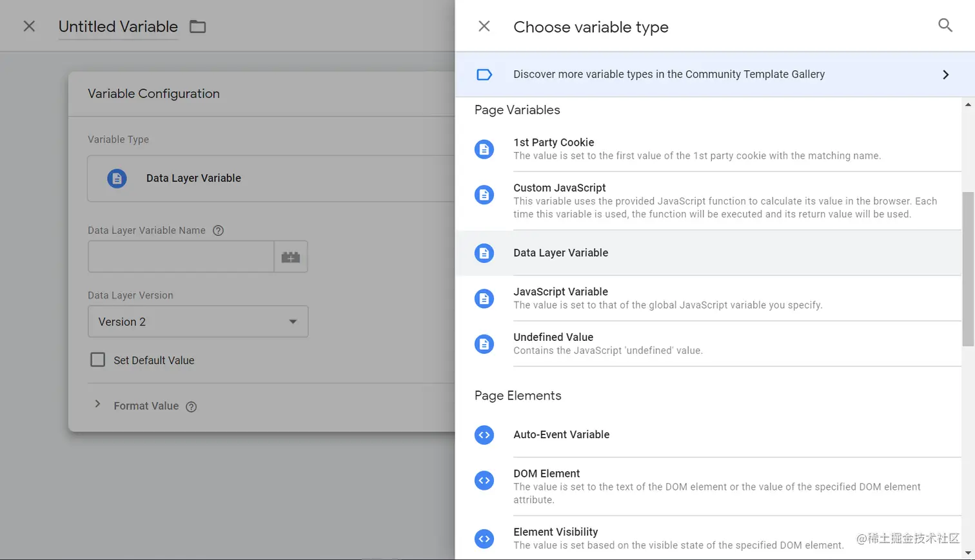Change the selected Data Layer Variable type
This screenshot has width=975, height=560.
pos(271,179)
